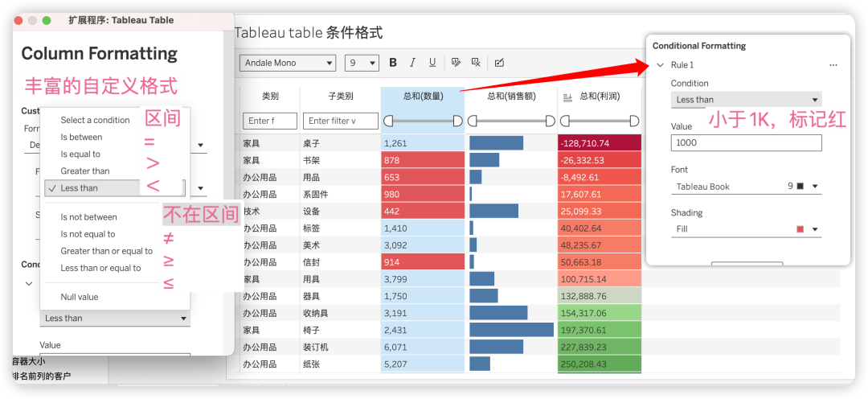Collapse rule chevron in Column Formatting window
868x399 pixels.
click(29, 284)
